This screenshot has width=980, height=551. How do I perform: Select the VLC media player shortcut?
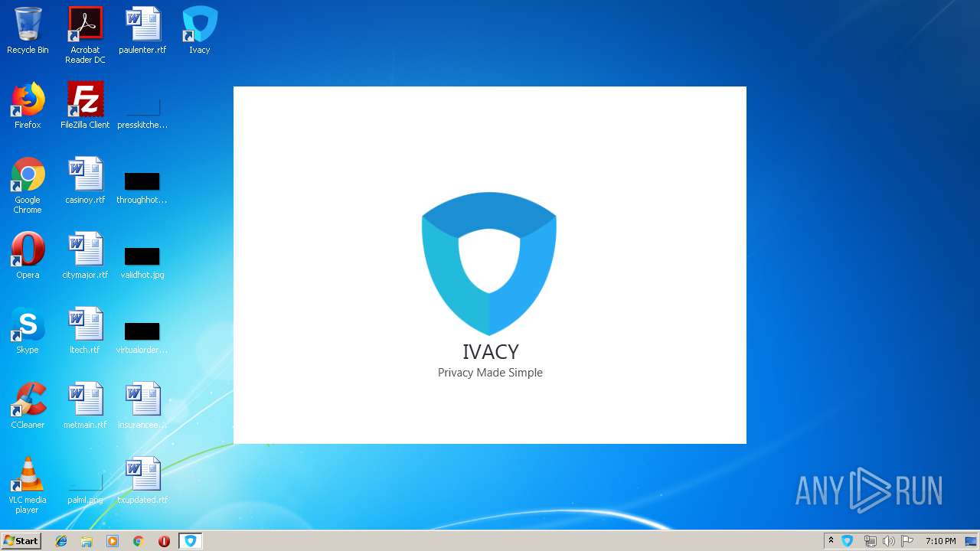click(28, 486)
